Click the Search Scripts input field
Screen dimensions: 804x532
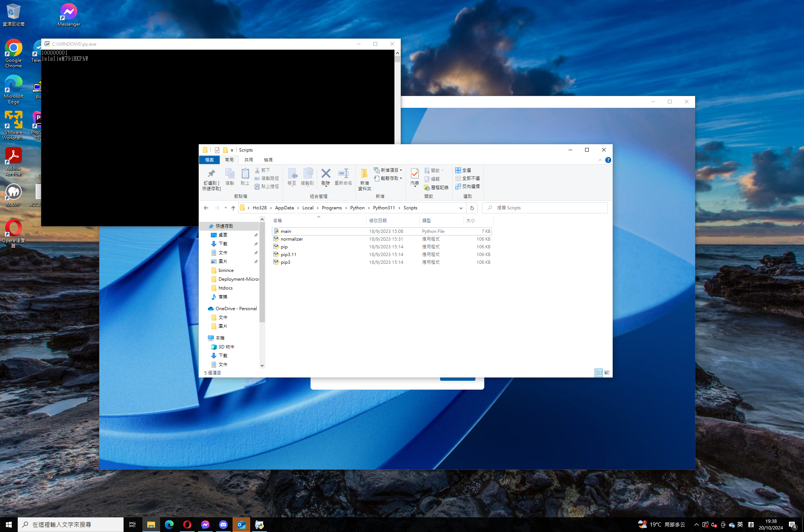(x=545, y=208)
